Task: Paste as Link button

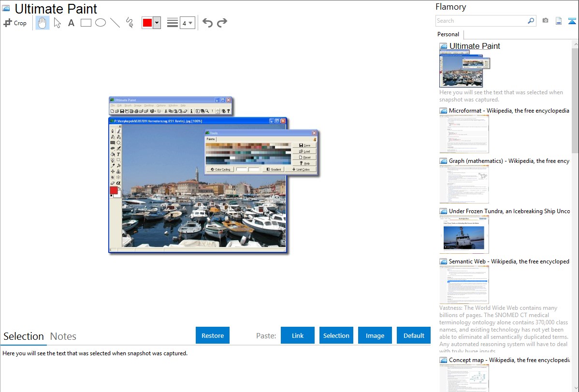Action: click(x=298, y=335)
